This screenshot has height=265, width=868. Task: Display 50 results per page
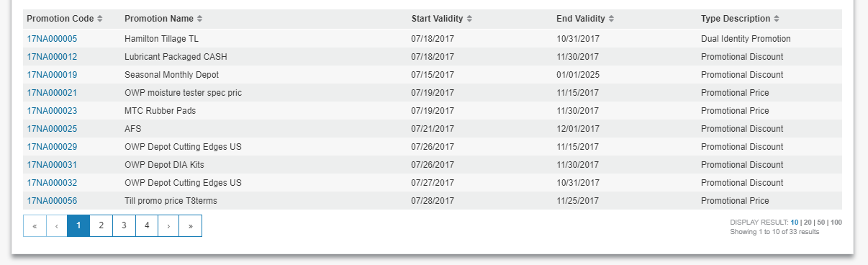click(820, 223)
